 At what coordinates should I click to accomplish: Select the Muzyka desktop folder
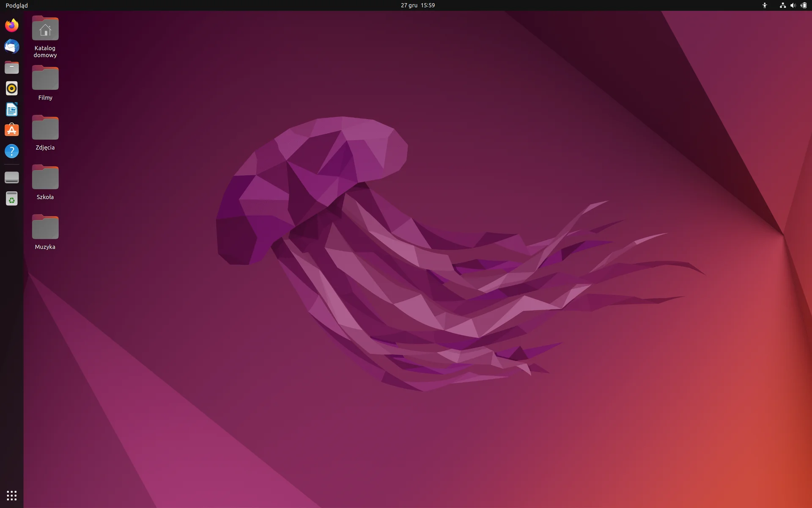point(45,232)
